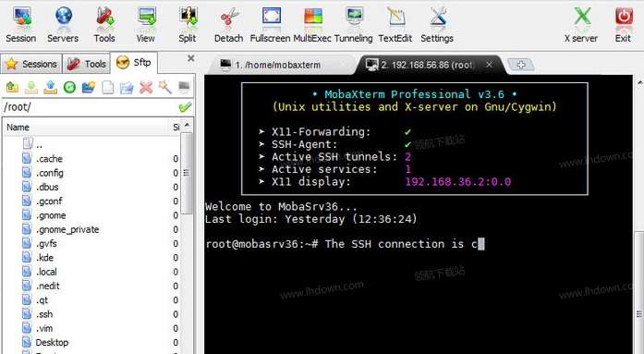Select the .gconf folder

tap(43, 201)
